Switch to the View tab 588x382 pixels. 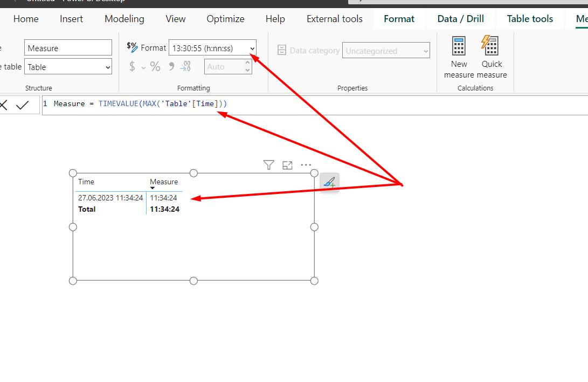(x=176, y=19)
